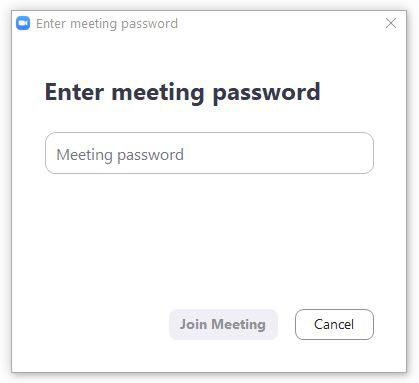
Task: Cancel the meeting password prompt
Action: (334, 324)
